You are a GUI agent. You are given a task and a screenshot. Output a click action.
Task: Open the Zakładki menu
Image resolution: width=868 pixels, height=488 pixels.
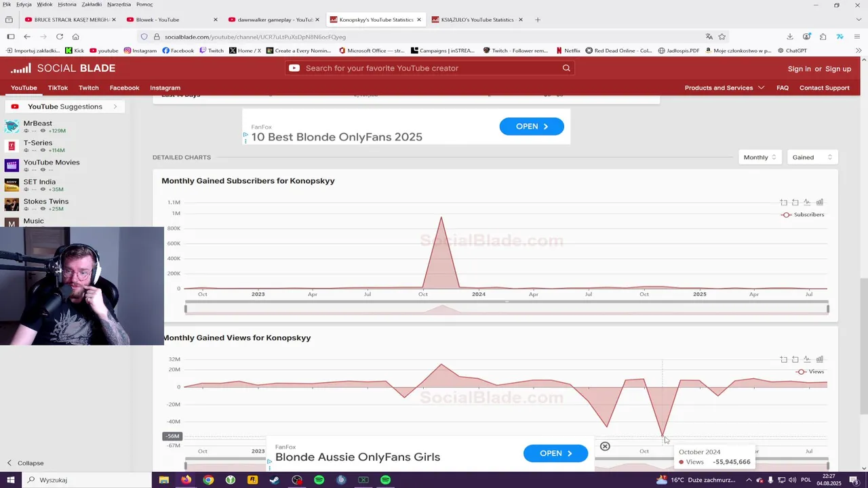(92, 4)
